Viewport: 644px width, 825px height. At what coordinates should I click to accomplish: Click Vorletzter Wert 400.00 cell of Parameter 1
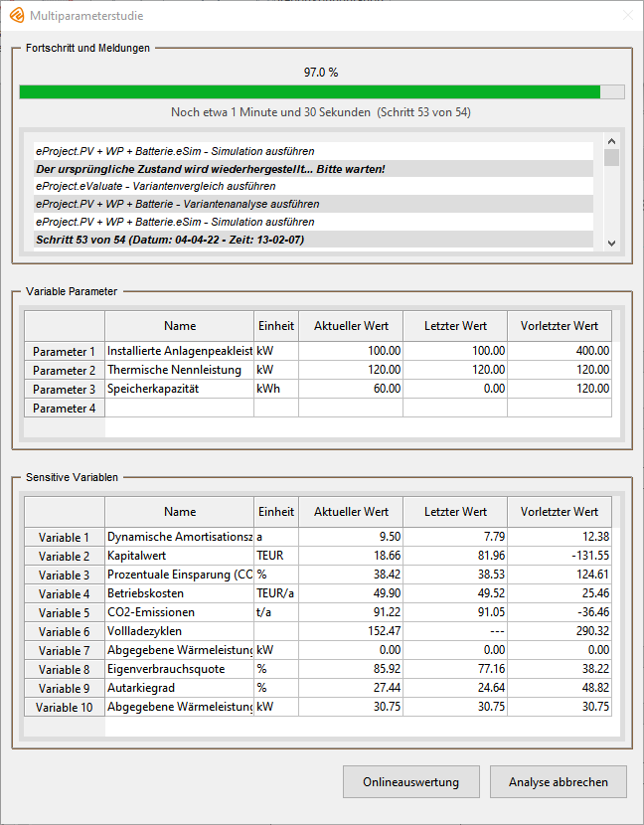click(560, 351)
